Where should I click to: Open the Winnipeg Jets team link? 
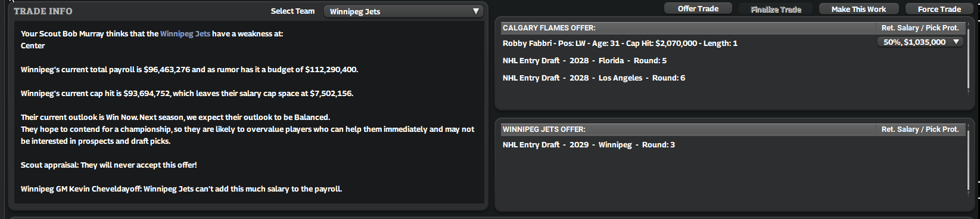(185, 34)
